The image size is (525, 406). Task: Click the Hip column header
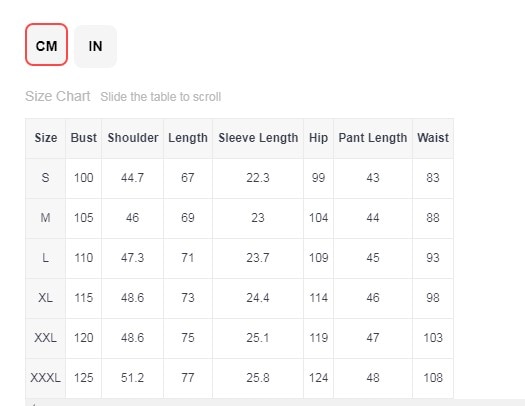(x=318, y=138)
